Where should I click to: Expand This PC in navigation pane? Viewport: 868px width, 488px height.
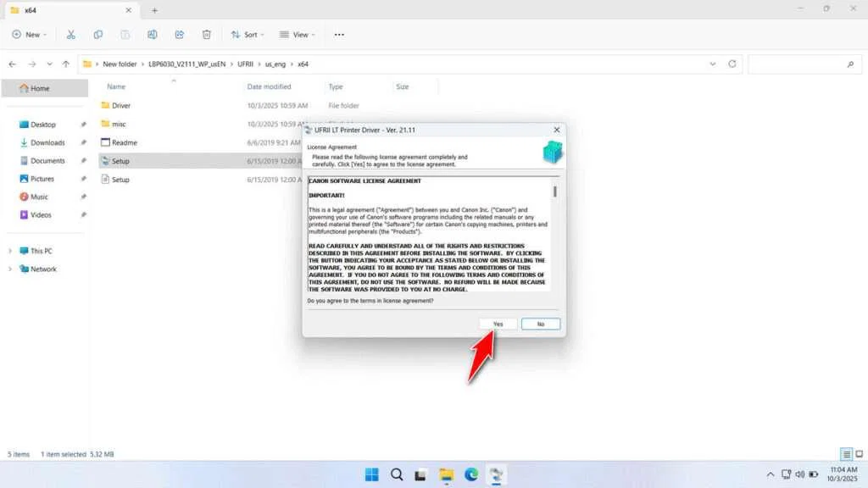11,251
